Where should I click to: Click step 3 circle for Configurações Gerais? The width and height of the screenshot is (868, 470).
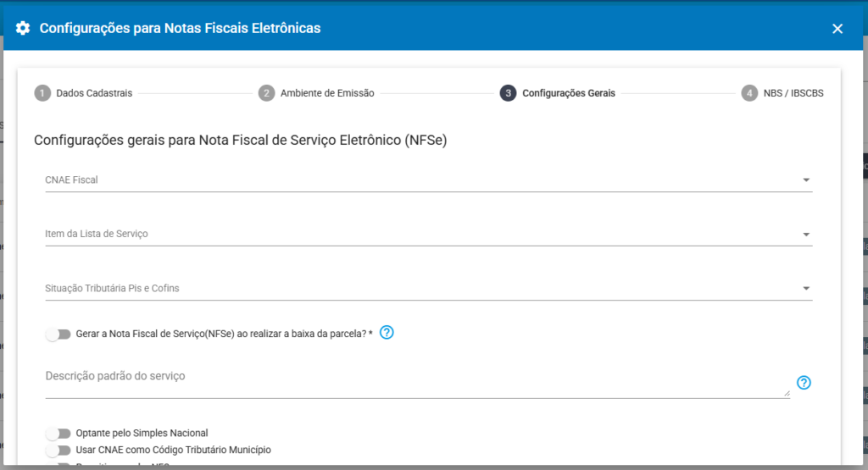click(x=508, y=93)
